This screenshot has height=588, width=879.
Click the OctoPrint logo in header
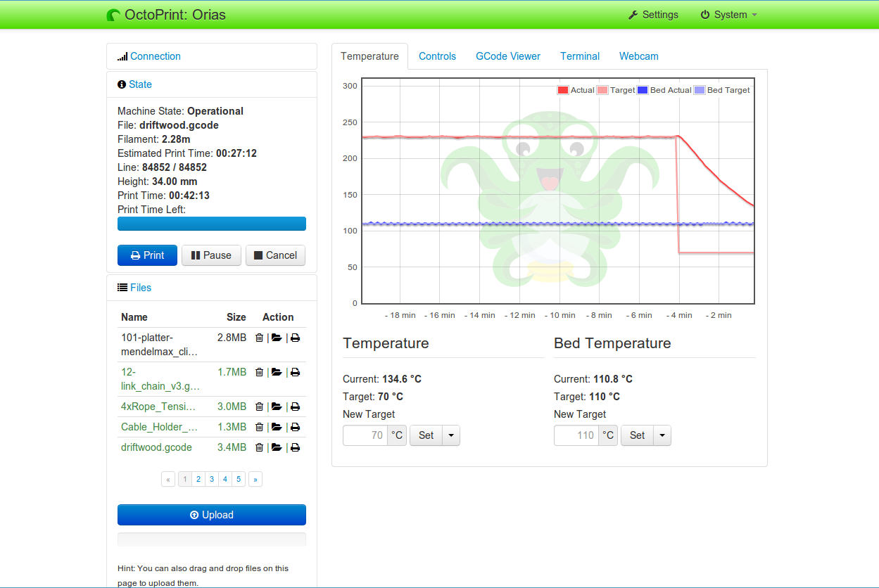(113, 15)
